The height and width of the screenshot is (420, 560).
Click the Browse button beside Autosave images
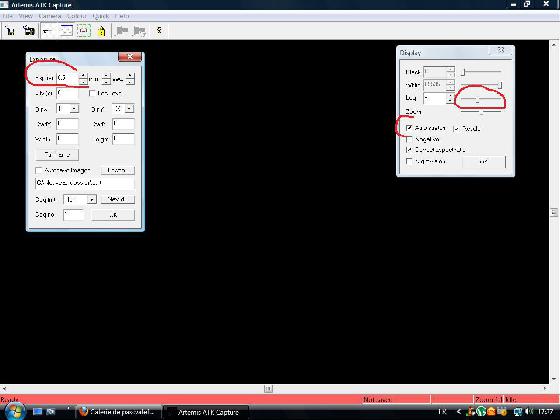pyautogui.click(x=117, y=170)
